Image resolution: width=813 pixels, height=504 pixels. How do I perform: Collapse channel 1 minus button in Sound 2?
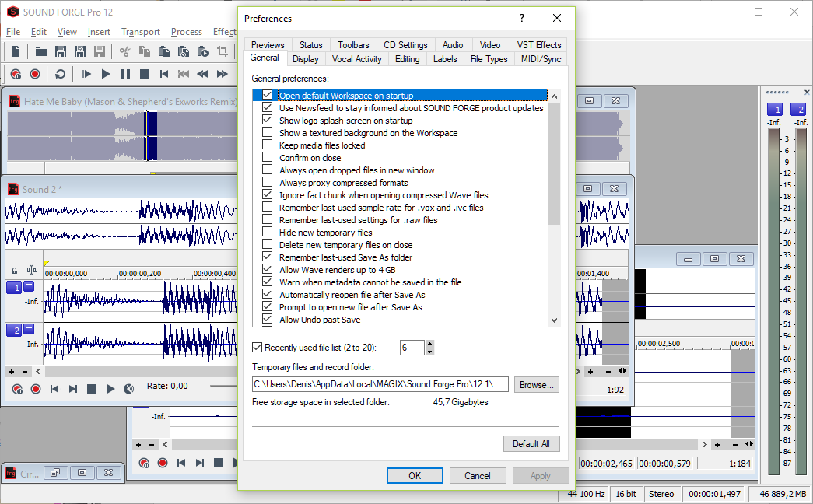(x=29, y=285)
